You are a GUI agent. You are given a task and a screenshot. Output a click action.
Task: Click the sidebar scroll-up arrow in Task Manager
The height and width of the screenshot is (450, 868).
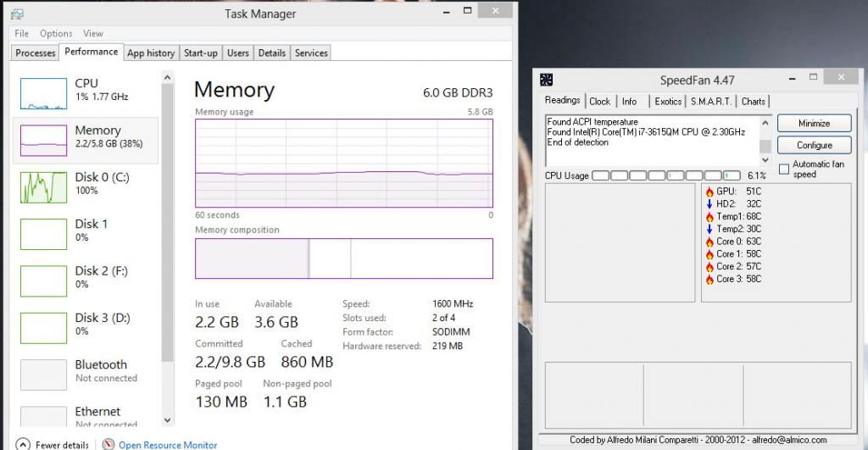click(167, 78)
